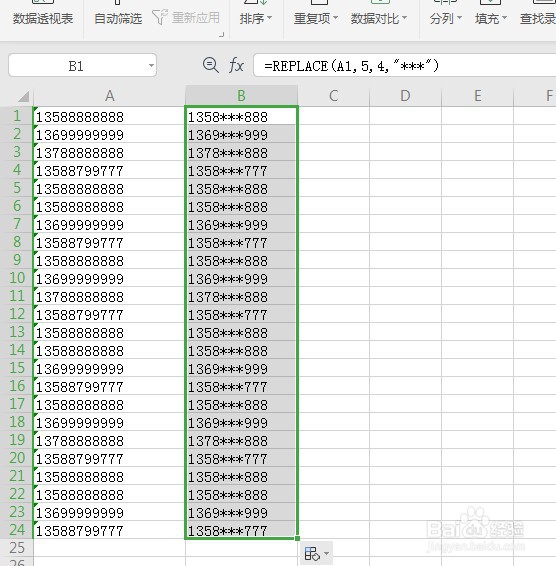Select column D header
556x566 pixels.
[x=405, y=96]
